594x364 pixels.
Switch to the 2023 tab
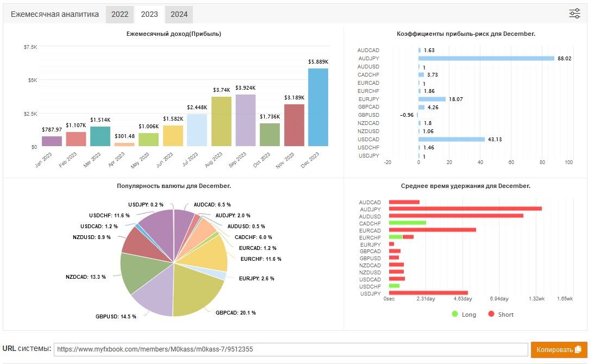click(149, 14)
